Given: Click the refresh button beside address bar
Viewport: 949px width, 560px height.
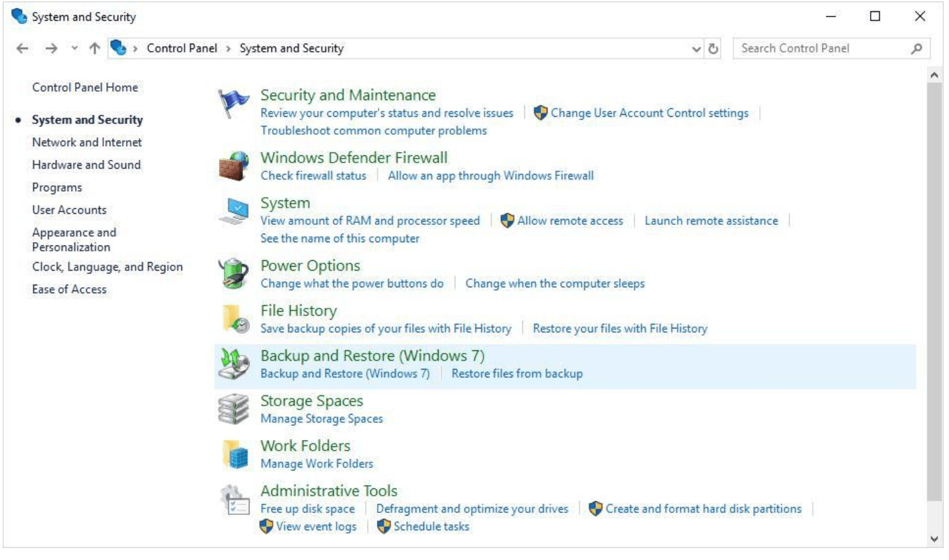Looking at the screenshot, I should tap(713, 48).
